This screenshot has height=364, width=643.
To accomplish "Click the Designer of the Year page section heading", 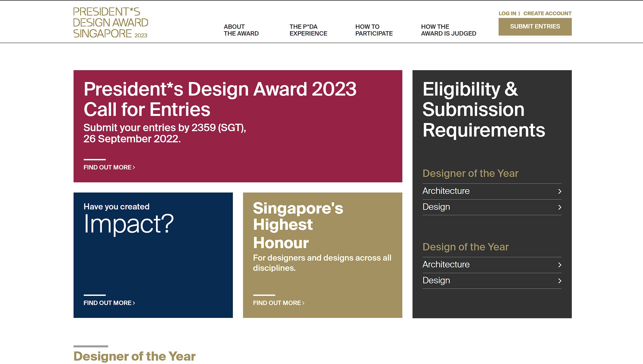I will [x=134, y=356].
